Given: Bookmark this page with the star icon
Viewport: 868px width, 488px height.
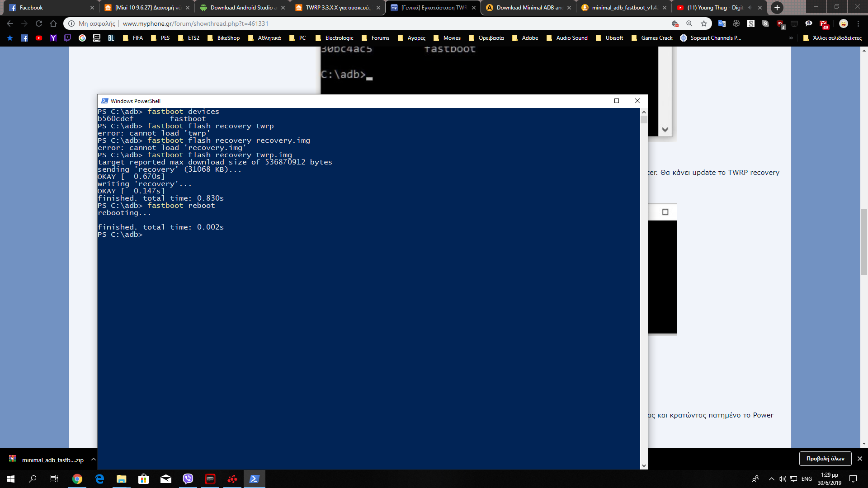Looking at the screenshot, I should coord(704,23).
